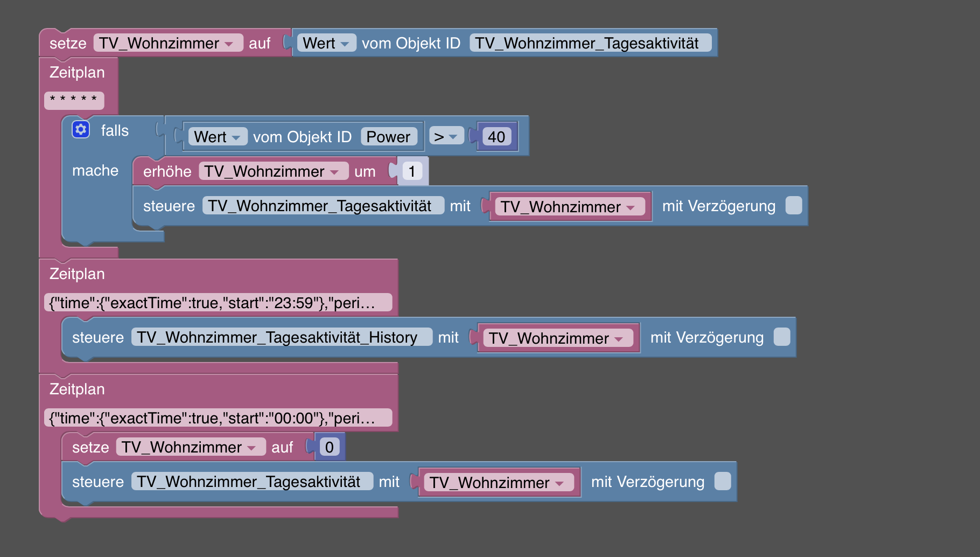The height and width of the screenshot is (557, 980).
Task: Open TV_Wohnzimmer value dropdown in falls steuere block
Action: pos(570,207)
